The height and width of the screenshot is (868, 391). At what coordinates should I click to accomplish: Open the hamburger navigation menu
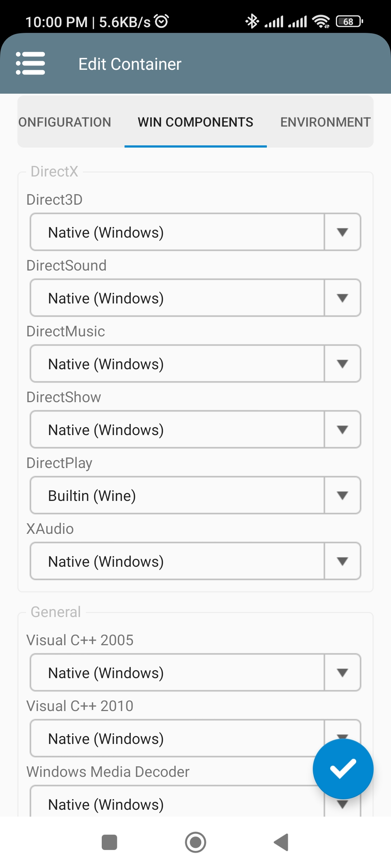click(30, 64)
